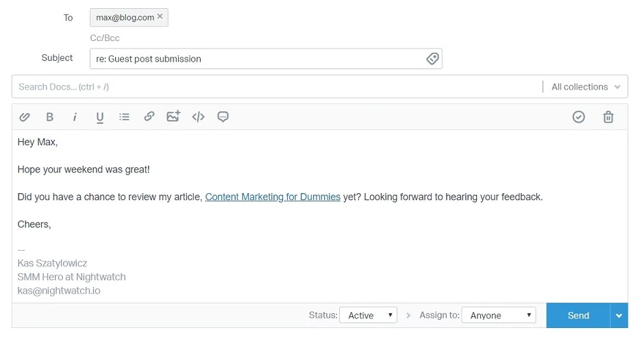Viewport: 644px width, 339px height.
Task: Toggle bold text formatting
Action: pyautogui.click(x=50, y=117)
